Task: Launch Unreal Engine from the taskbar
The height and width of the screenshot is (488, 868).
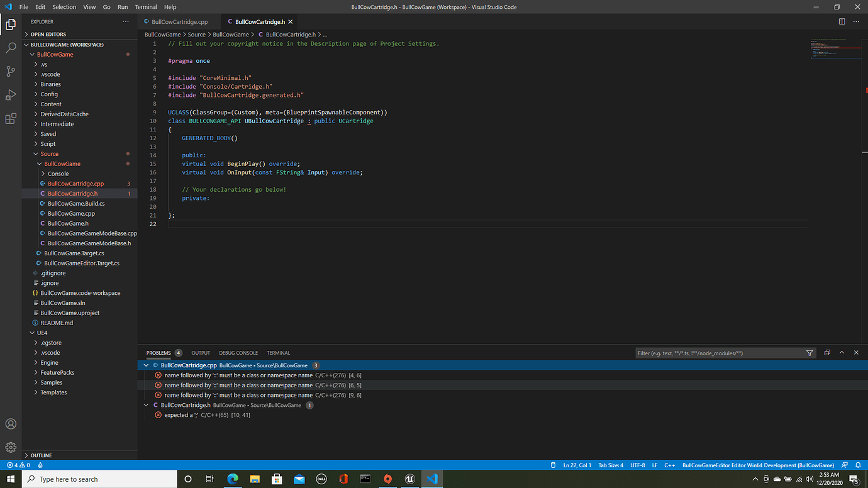Action: pyautogui.click(x=409, y=479)
